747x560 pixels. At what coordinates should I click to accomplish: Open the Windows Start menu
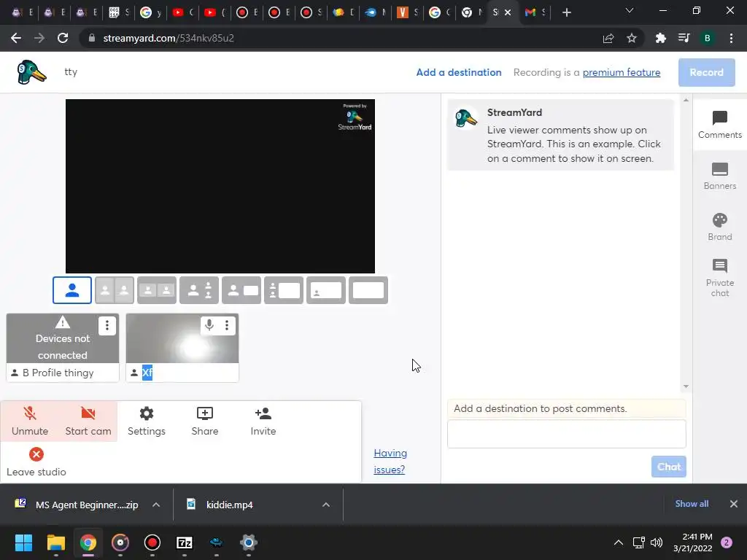click(23, 542)
